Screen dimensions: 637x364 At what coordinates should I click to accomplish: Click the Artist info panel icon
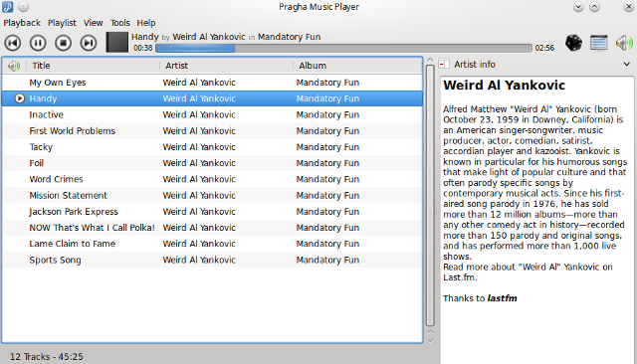444,64
